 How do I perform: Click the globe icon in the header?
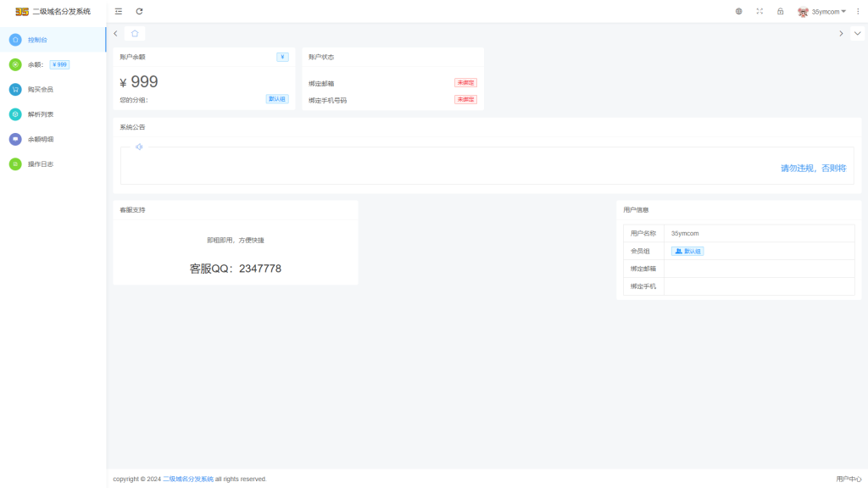(738, 11)
